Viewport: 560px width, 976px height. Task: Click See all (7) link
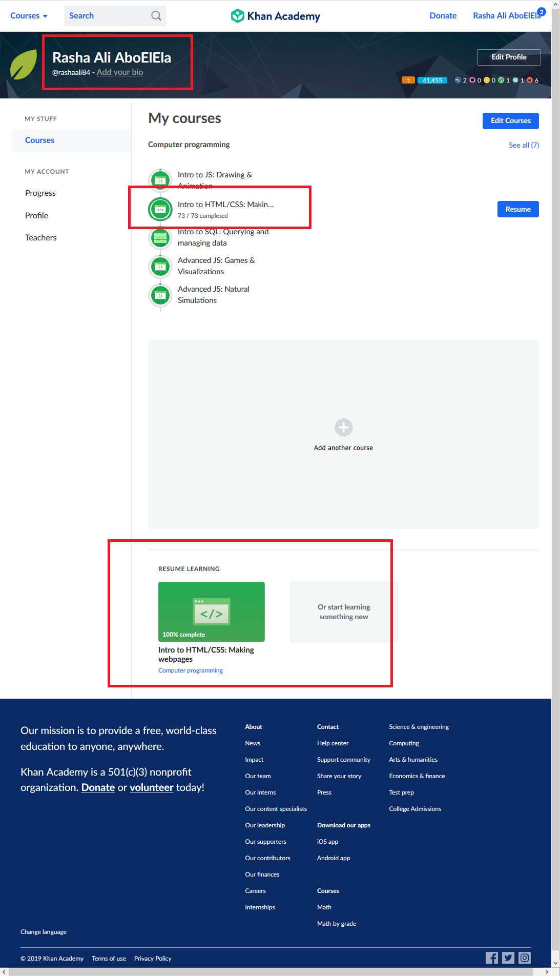coord(524,145)
